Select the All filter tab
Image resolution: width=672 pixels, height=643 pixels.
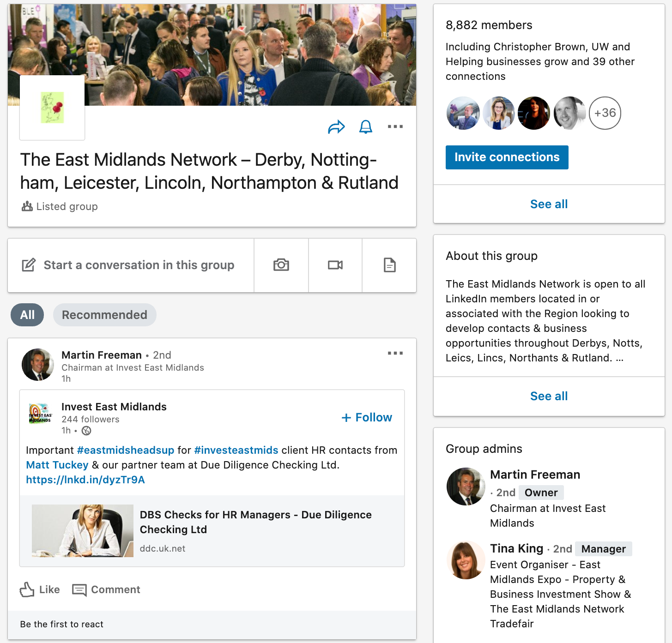[27, 315]
